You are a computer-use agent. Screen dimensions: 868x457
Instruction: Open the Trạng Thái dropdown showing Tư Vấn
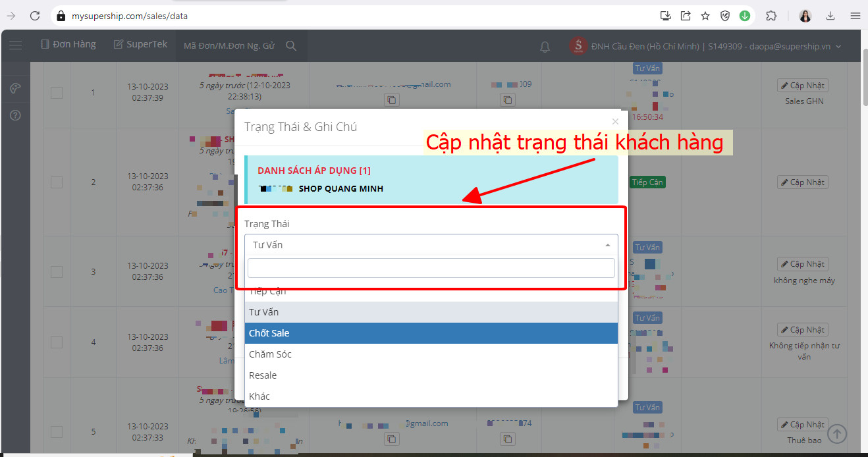pyautogui.click(x=431, y=244)
